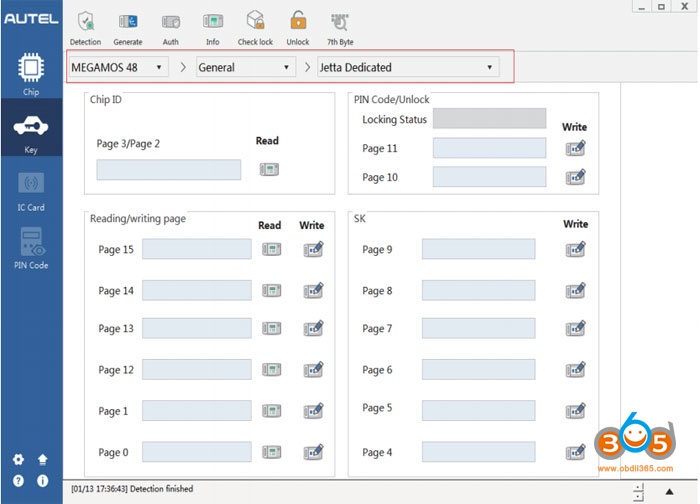Click the upgrade arrow icon in sidebar

pos(42,459)
